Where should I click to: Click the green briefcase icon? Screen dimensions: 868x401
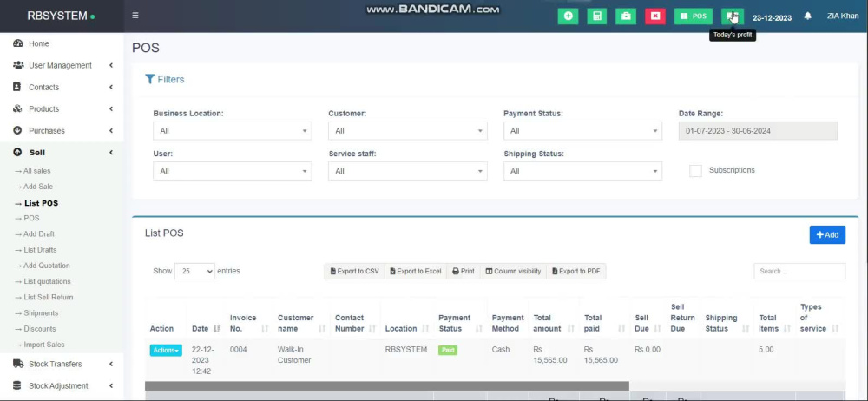coord(626,16)
